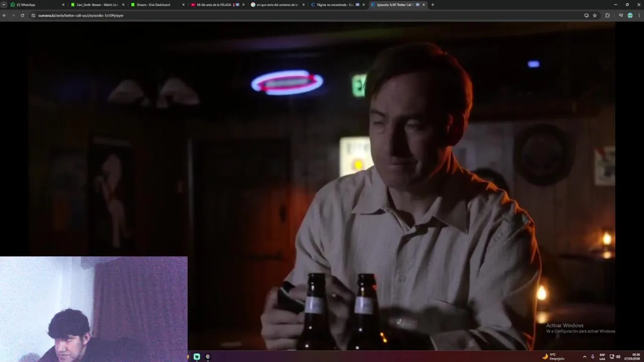Open the tab search dropdown arrow
Screen dimensions: 644x362
[x=4, y=5]
